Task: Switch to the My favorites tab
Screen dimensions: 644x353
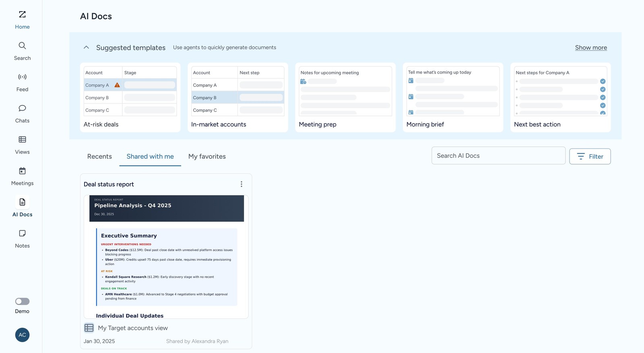Action: (x=207, y=157)
